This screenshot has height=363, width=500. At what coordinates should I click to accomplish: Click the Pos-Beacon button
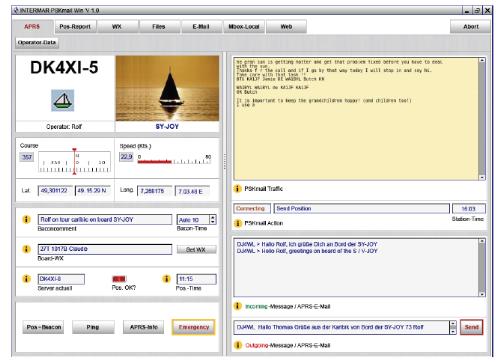pos(44,327)
